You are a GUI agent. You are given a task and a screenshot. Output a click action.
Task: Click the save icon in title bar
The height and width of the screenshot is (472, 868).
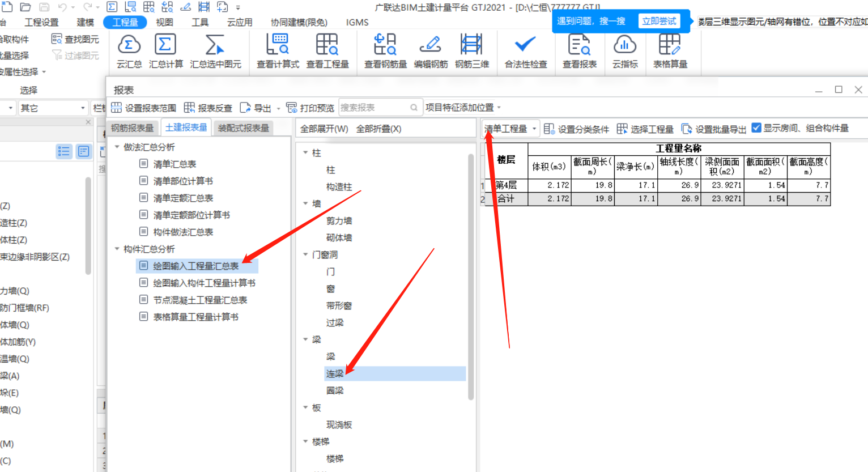(44, 7)
